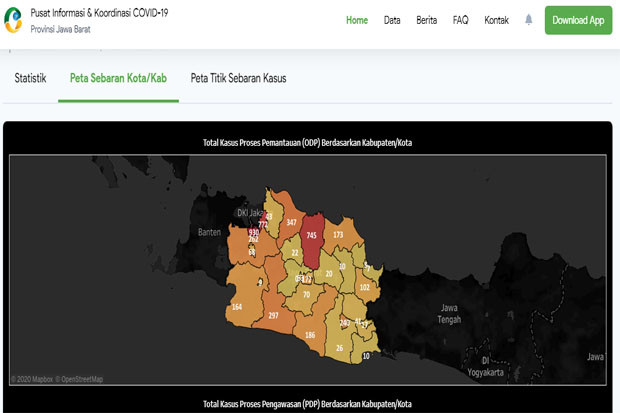Open the FAQ navigation link
This screenshot has height=413, width=620.
[x=460, y=20]
